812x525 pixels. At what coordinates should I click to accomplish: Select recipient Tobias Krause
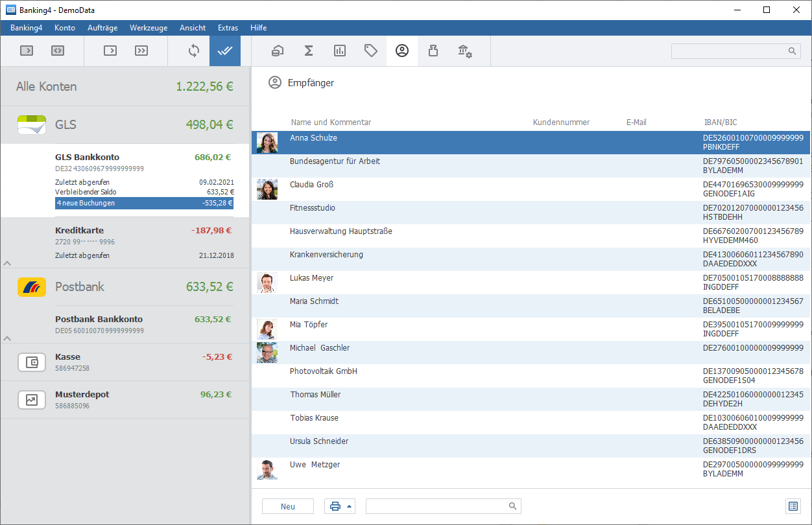(x=531, y=423)
